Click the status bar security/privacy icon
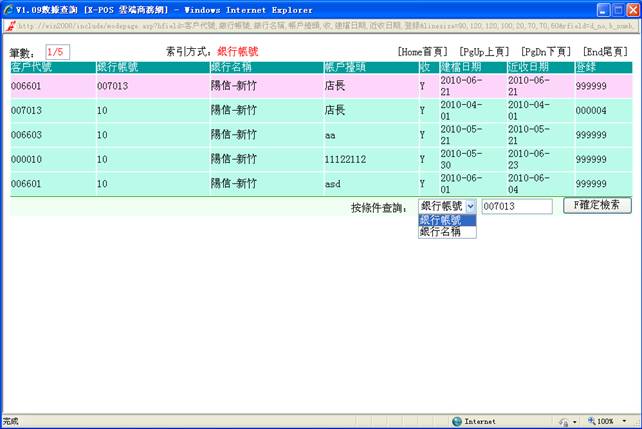Image resolution: width=642 pixels, height=429 pixels. (564, 421)
